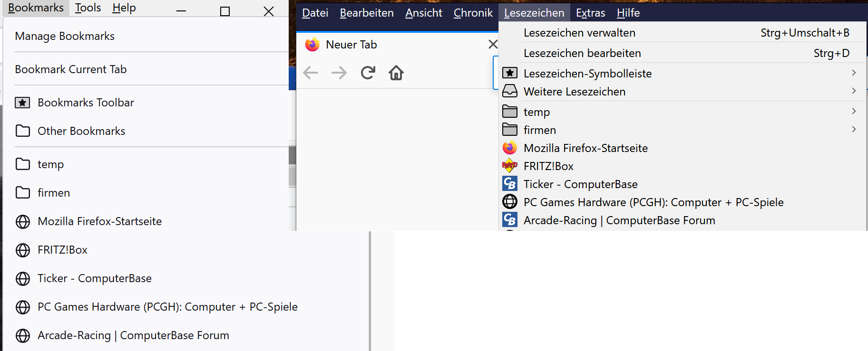Click globe icon beside FRITZ!Box
This screenshot has width=868, height=351.
(22, 250)
